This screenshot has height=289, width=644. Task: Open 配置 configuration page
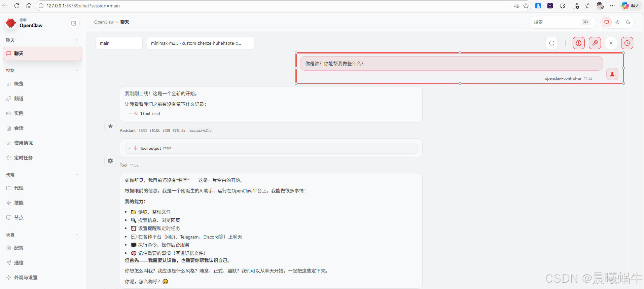tap(42, 248)
